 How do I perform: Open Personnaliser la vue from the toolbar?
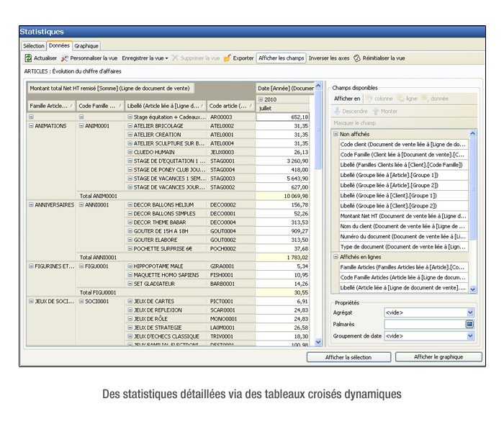click(x=89, y=58)
